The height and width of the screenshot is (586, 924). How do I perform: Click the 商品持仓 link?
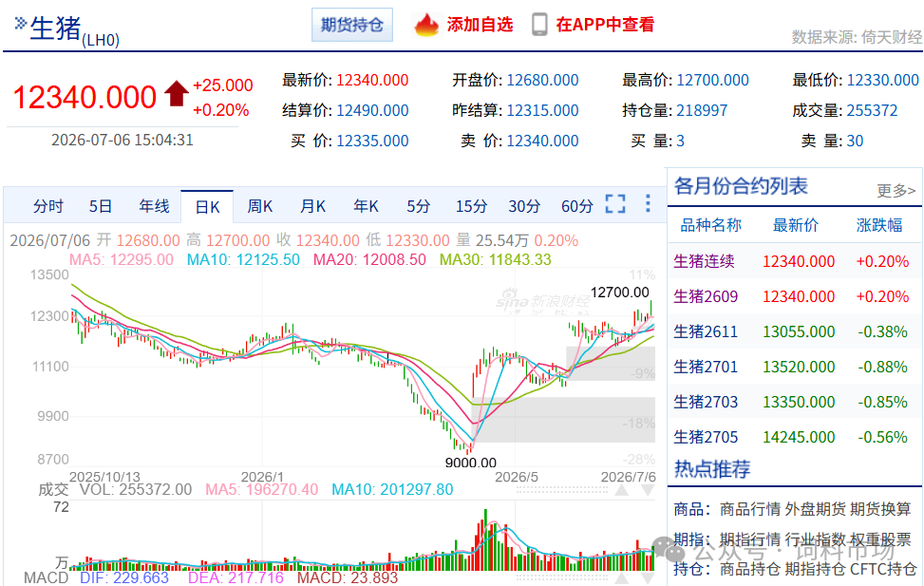(x=749, y=569)
